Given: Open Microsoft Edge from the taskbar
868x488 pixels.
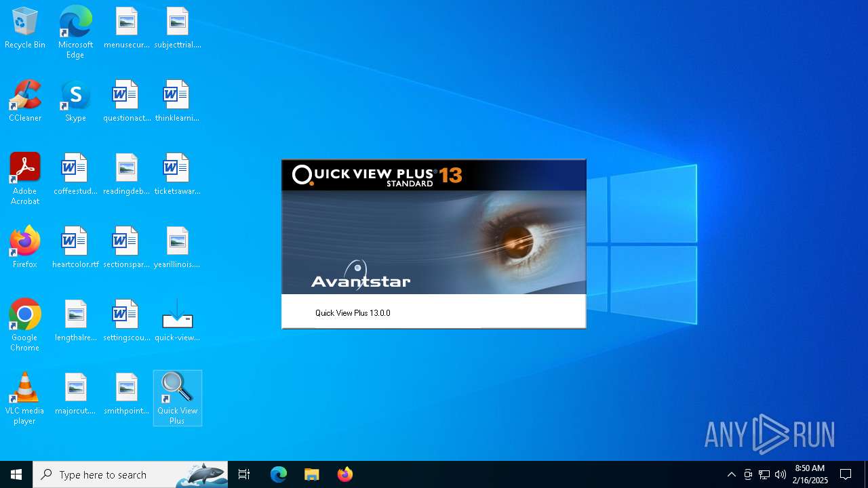Looking at the screenshot, I should point(279,474).
